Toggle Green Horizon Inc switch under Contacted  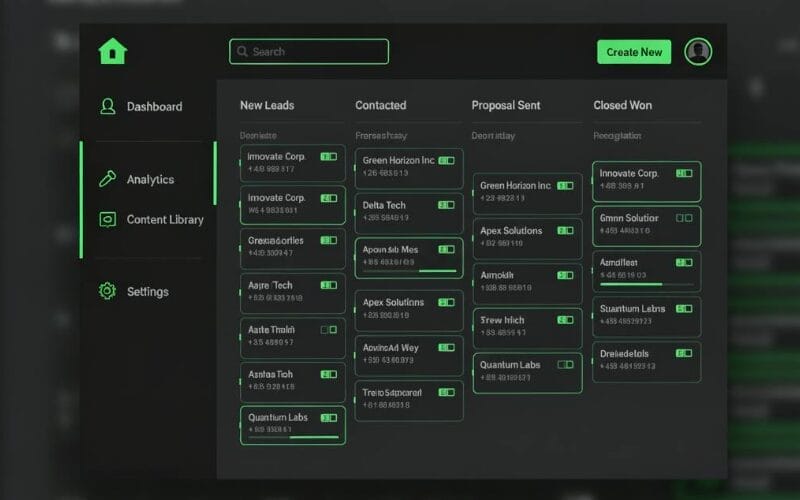coord(446,161)
